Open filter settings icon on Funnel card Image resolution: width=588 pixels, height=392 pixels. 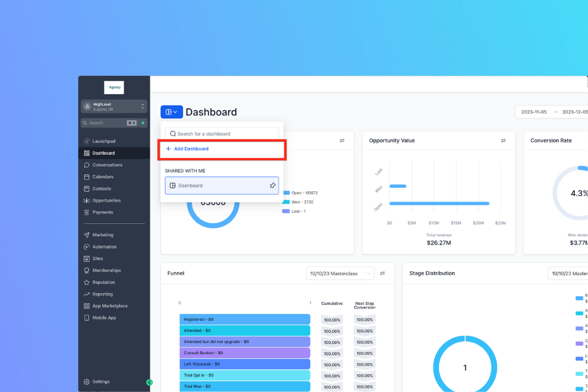point(382,273)
